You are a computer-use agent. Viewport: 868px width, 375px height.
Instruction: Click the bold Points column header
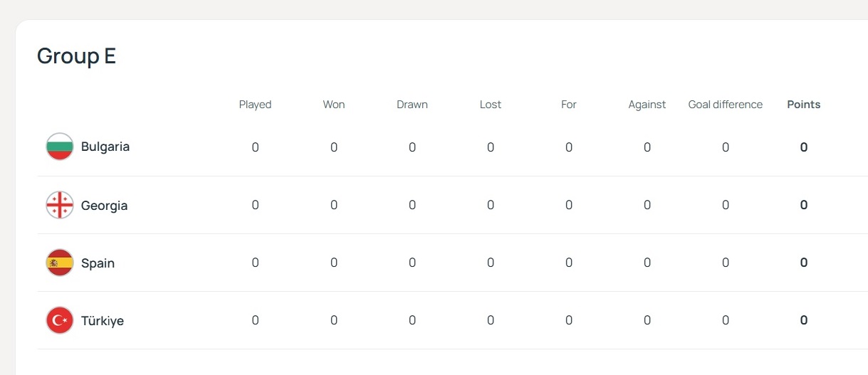(x=803, y=105)
